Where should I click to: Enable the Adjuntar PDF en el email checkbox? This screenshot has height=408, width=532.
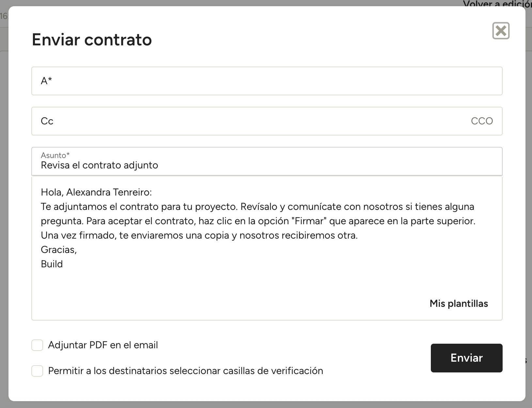point(37,345)
